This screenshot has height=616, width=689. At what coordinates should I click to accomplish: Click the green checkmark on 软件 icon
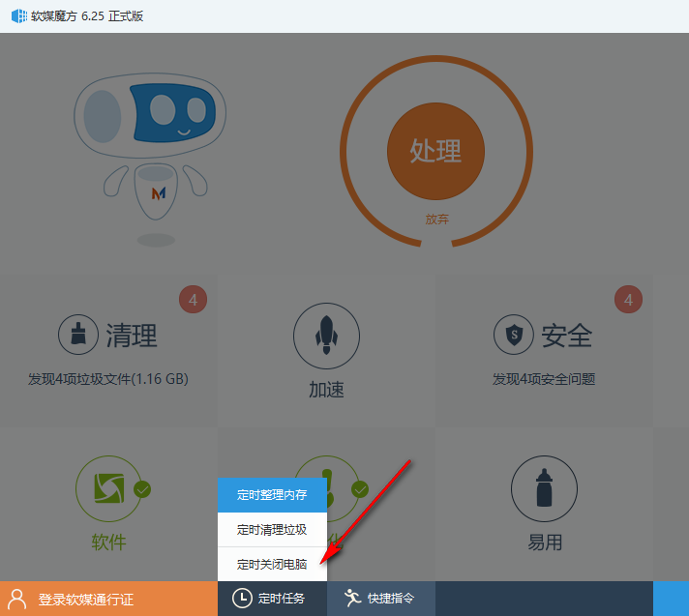(142, 489)
